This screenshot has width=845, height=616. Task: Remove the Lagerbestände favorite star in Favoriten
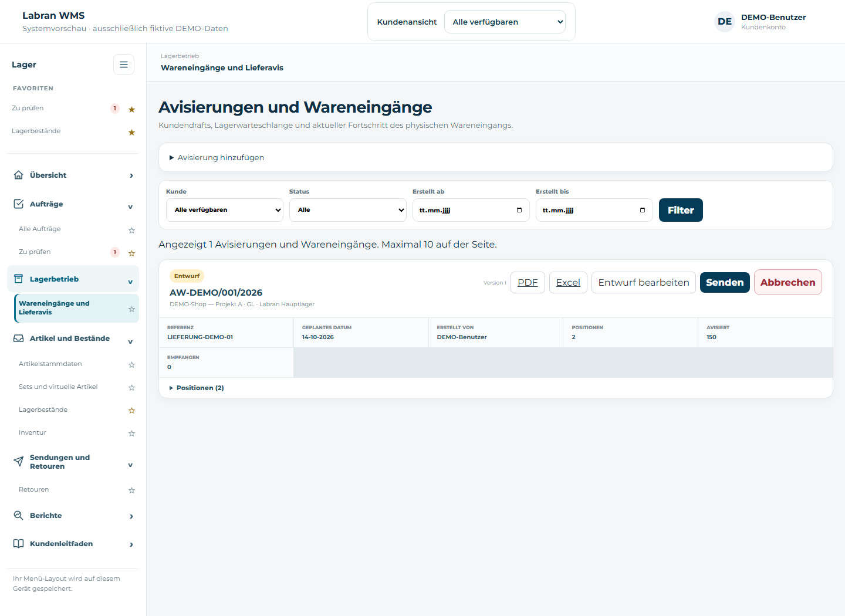pos(131,132)
